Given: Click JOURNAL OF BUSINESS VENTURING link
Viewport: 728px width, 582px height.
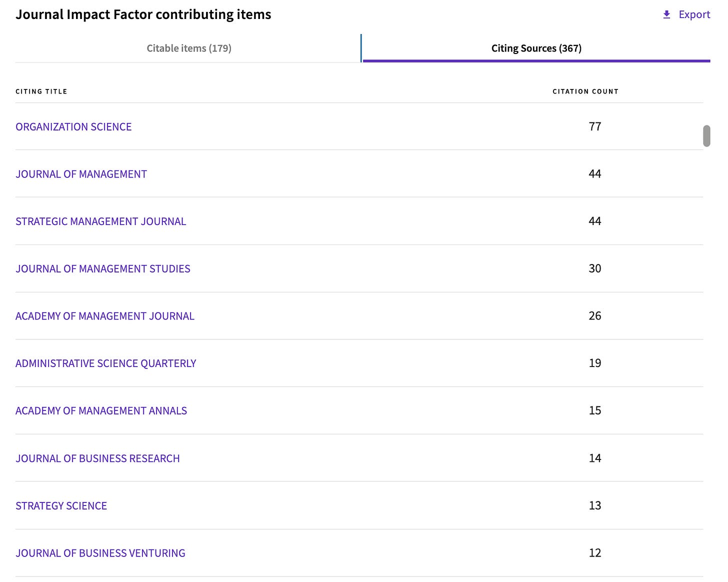Looking at the screenshot, I should click(x=100, y=553).
